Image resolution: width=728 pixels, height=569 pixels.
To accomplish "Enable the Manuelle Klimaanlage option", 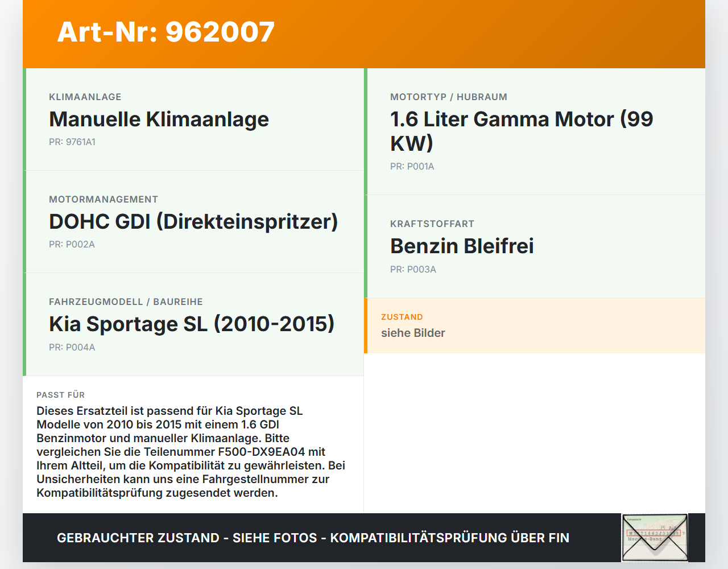I will tap(159, 119).
